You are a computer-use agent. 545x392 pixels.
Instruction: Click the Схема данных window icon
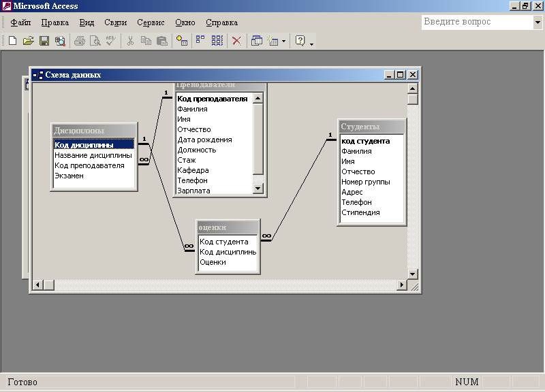point(38,75)
